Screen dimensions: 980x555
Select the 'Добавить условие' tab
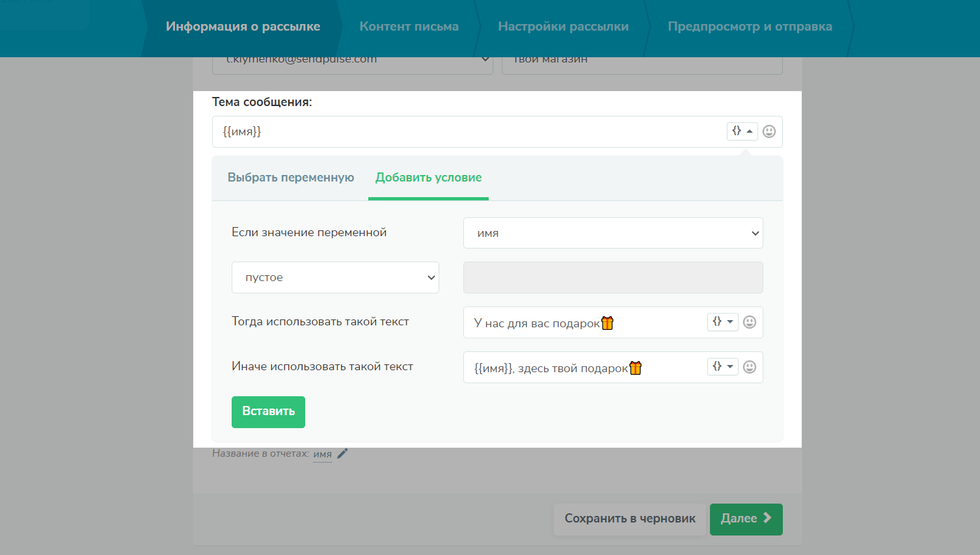pyautogui.click(x=428, y=178)
